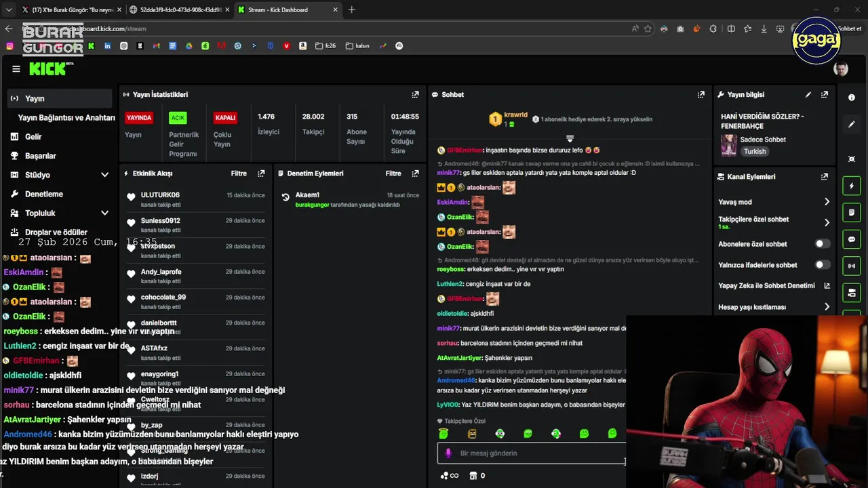This screenshot has width=868, height=488.
Task: Collapse pinned leaderboard arrow in chat
Action: click(x=570, y=139)
